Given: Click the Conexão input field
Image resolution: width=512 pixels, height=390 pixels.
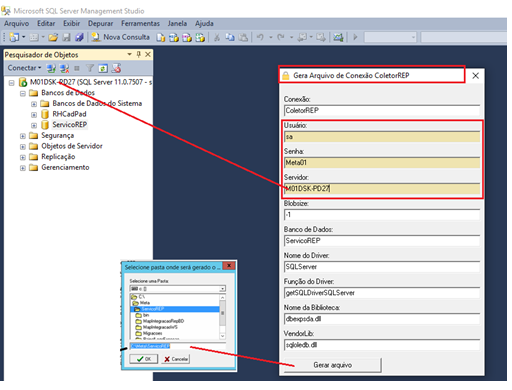Looking at the screenshot, I should pos(382,111).
